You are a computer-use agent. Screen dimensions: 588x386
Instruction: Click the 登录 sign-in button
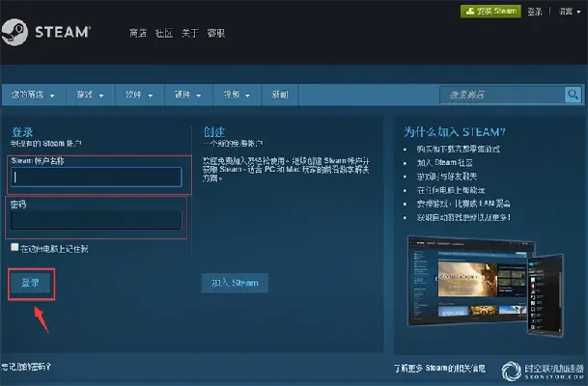pos(30,283)
